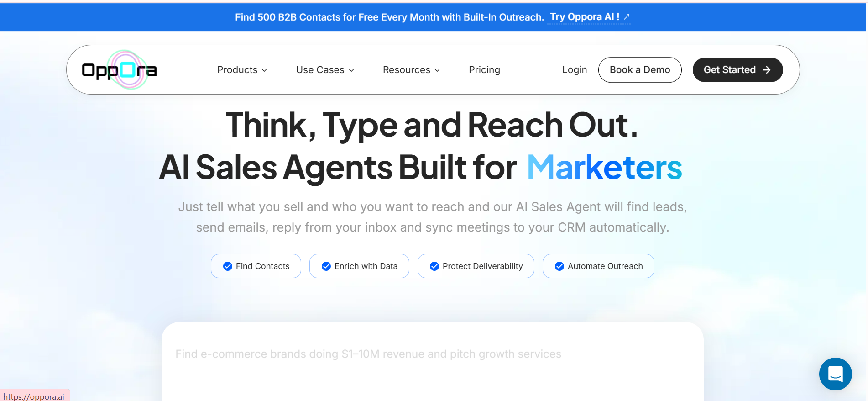Screen dimensions: 868x401
Task: Open the chat support widget
Action: [x=835, y=374]
